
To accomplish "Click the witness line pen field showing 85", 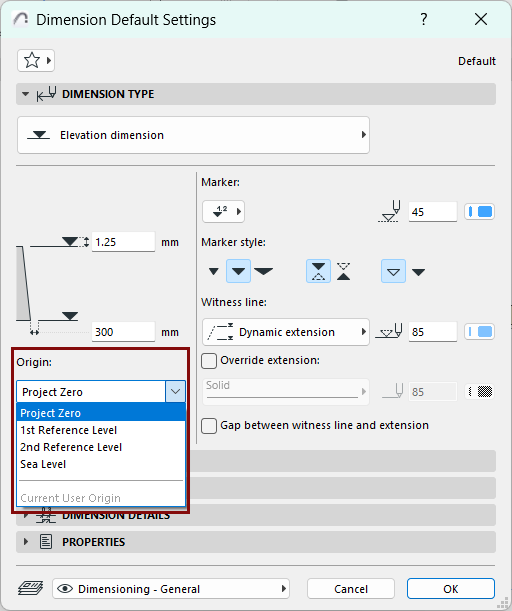I will 433,332.
